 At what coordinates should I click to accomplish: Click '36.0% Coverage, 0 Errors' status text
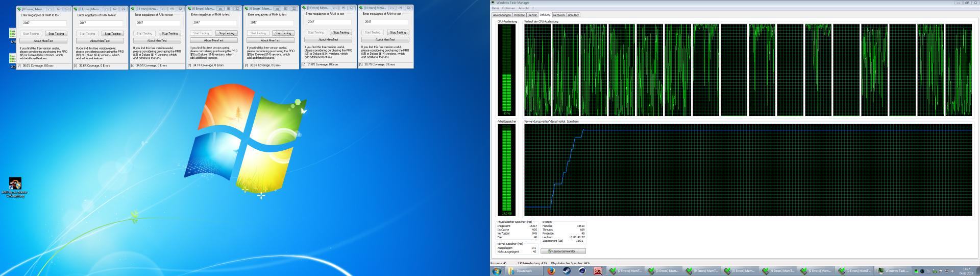(x=38, y=65)
